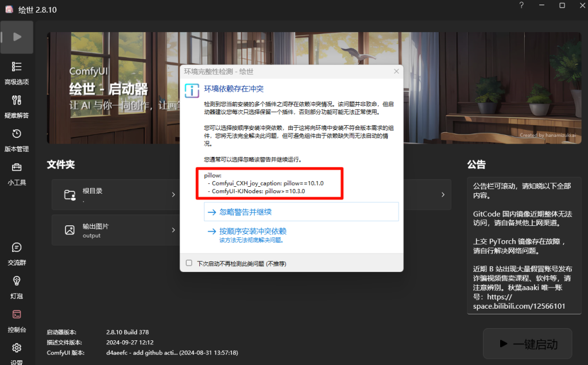Open the 高级选项 panel in the sidebar
Image resolution: width=588 pixels, height=365 pixels.
pyautogui.click(x=17, y=72)
